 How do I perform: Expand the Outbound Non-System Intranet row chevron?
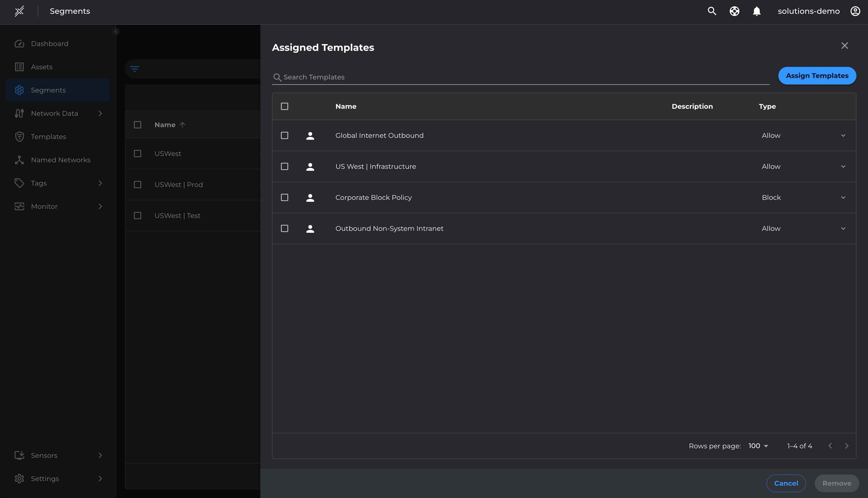(x=843, y=228)
